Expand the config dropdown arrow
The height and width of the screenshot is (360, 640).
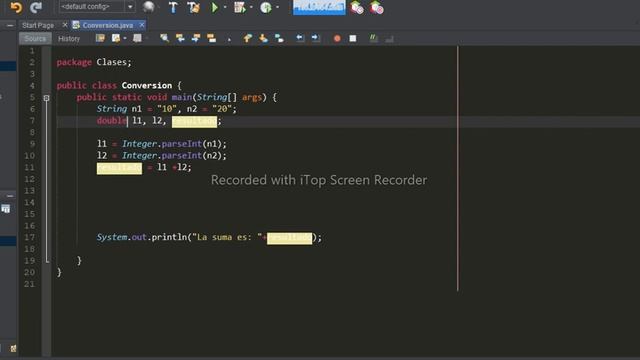tap(130, 7)
